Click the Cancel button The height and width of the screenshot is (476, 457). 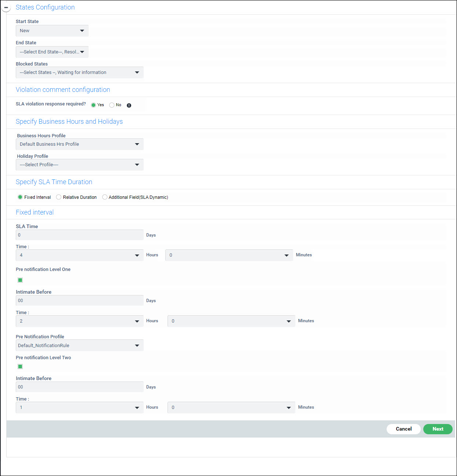[403, 429]
